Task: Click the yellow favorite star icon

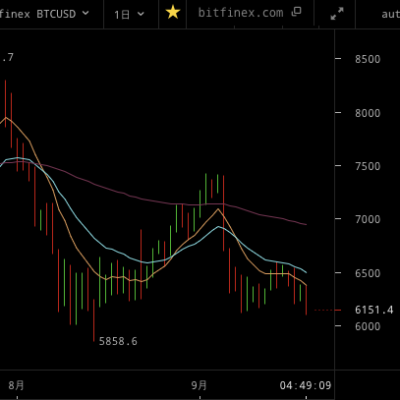Action: click(173, 13)
